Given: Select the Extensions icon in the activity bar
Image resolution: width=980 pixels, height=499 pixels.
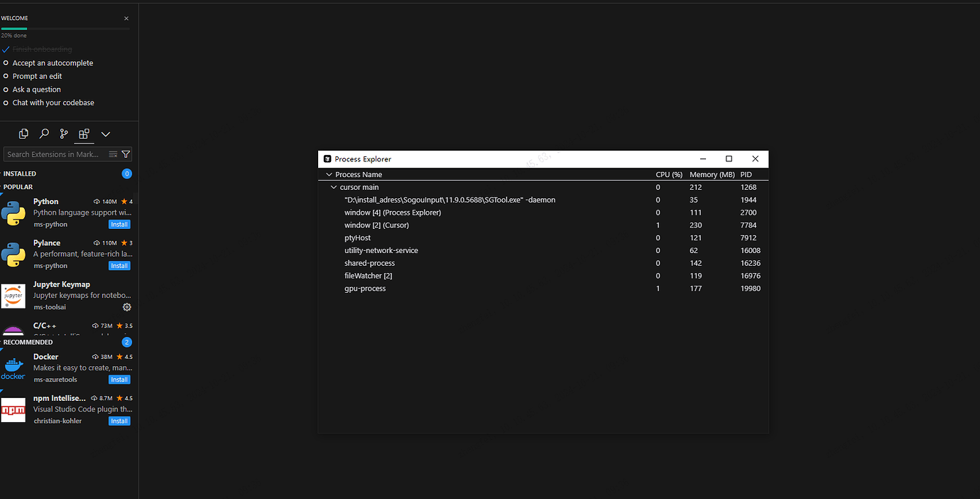Looking at the screenshot, I should tap(83, 134).
